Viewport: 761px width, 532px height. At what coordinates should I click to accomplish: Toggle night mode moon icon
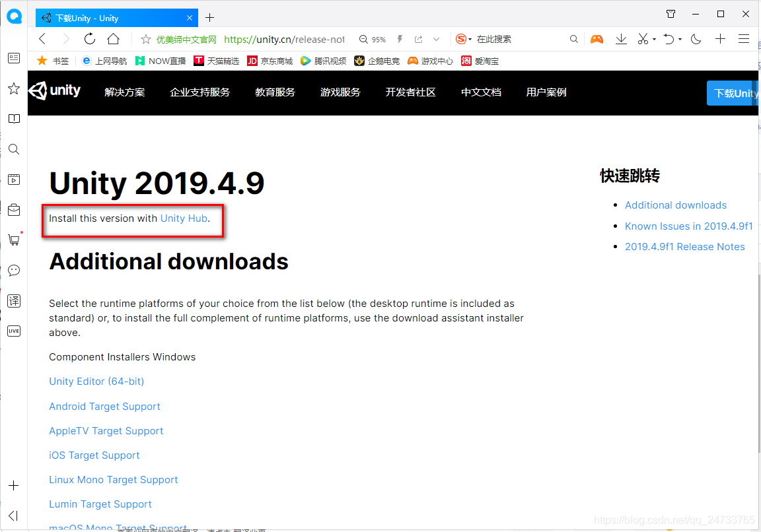[x=696, y=40]
